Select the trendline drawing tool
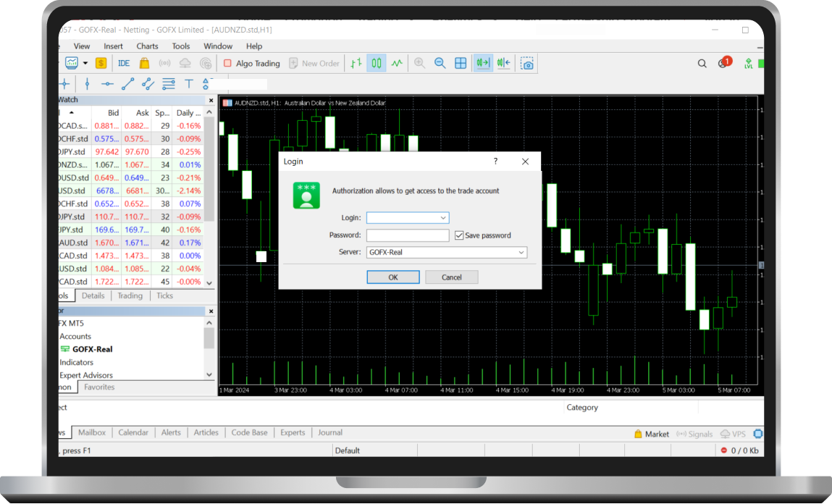832x504 pixels. click(x=127, y=84)
